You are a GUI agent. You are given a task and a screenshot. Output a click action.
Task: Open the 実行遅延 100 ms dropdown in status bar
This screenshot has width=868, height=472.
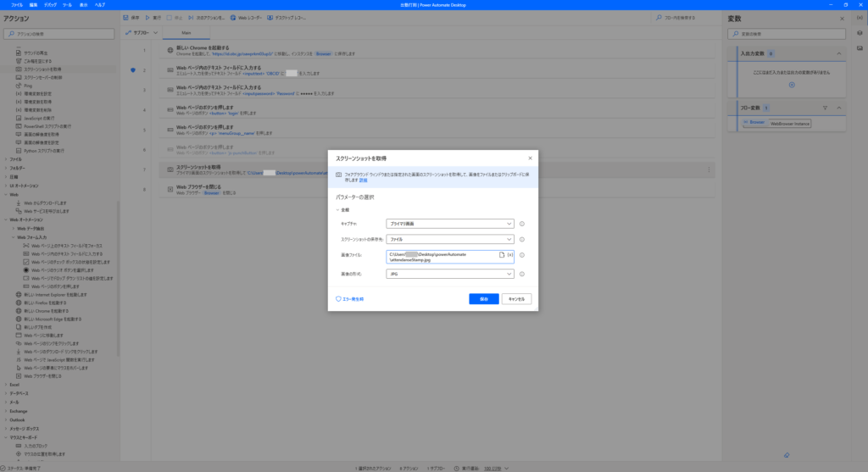tap(497, 468)
